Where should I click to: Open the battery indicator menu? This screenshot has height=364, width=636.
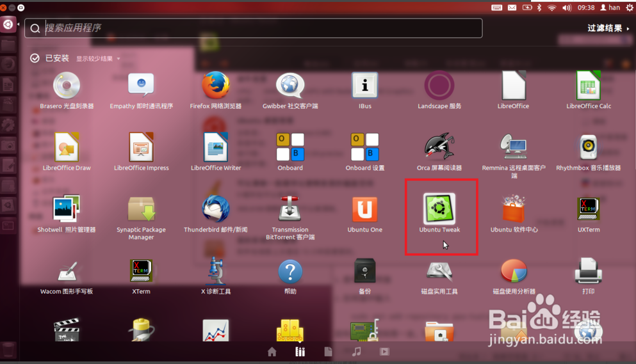(x=527, y=7)
